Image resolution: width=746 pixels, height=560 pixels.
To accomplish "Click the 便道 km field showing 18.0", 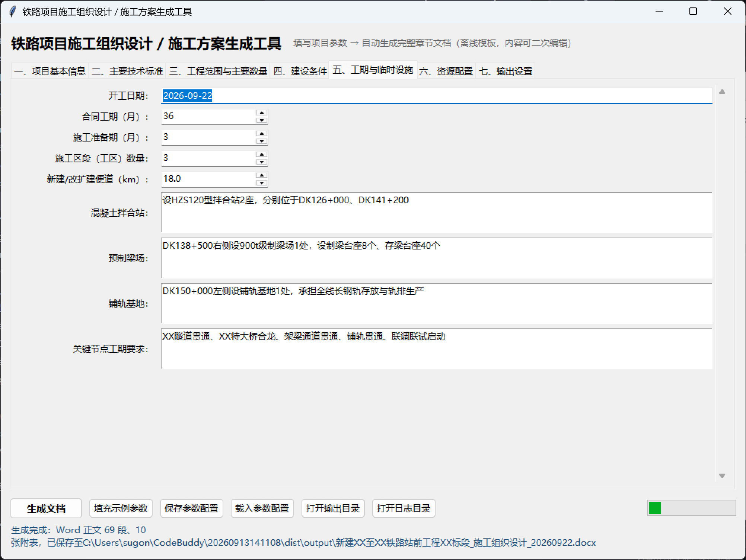I will 208,179.
